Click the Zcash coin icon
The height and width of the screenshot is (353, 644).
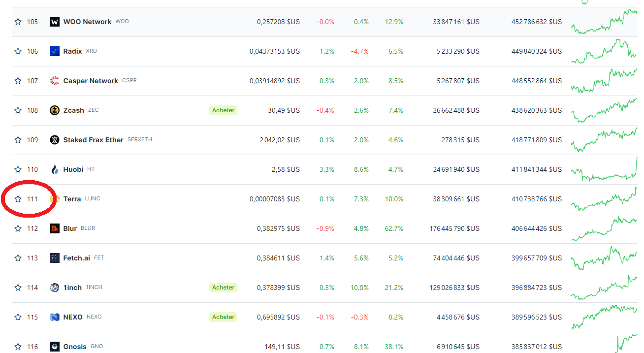click(55, 110)
